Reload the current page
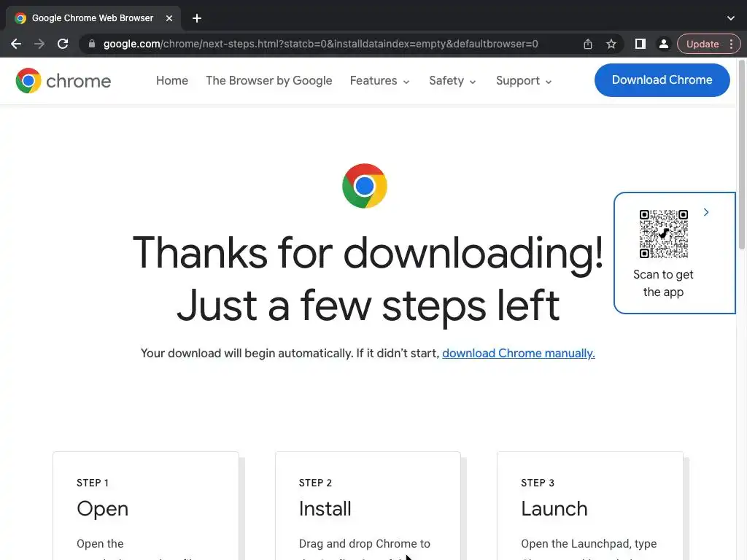747x560 pixels. point(63,44)
